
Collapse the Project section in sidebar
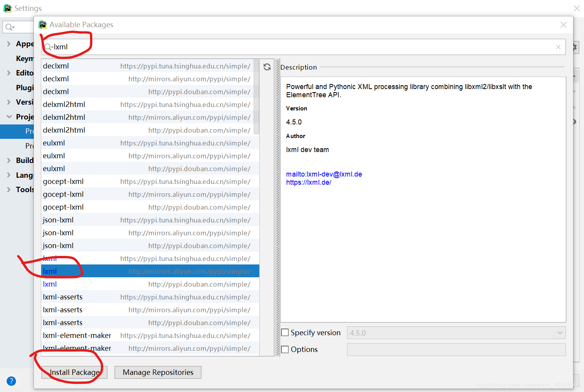pyautogui.click(x=9, y=117)
